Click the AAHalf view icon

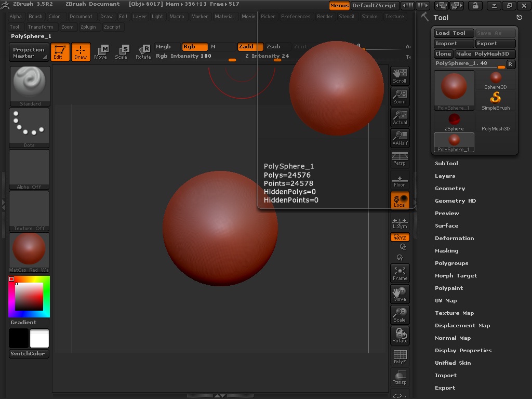400,138
